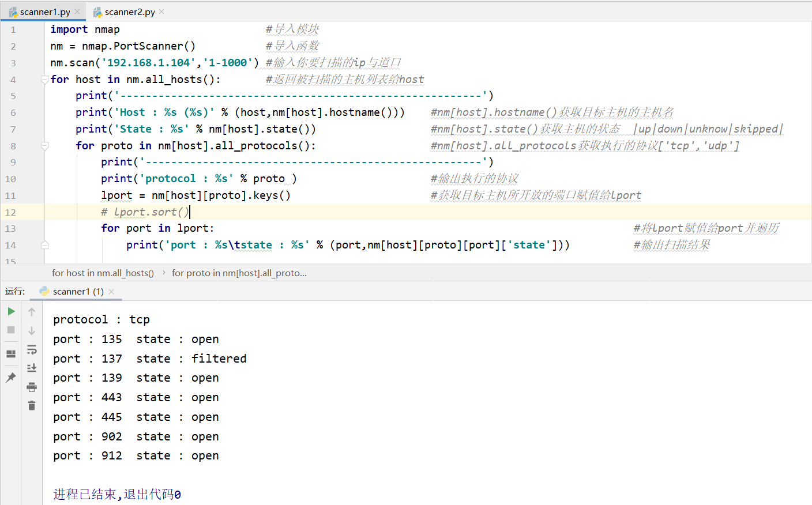Viewport: 812px width, 505px height.
Task: Click the 'protocol : tcp' output line
Action: coord(101,319)
